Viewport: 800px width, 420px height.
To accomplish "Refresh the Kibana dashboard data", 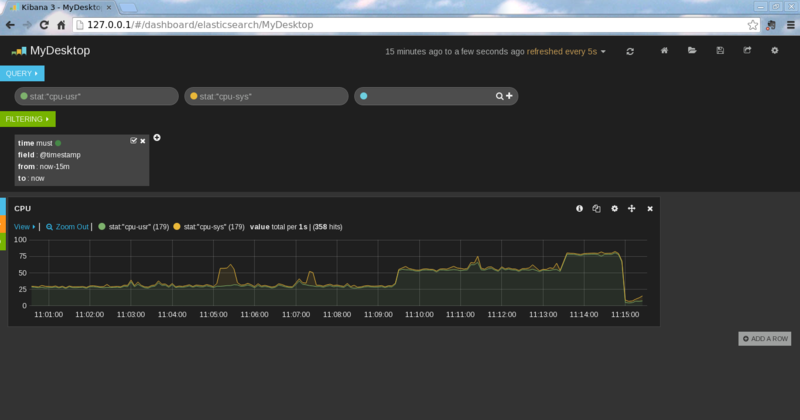I will [x=630, y=51].
